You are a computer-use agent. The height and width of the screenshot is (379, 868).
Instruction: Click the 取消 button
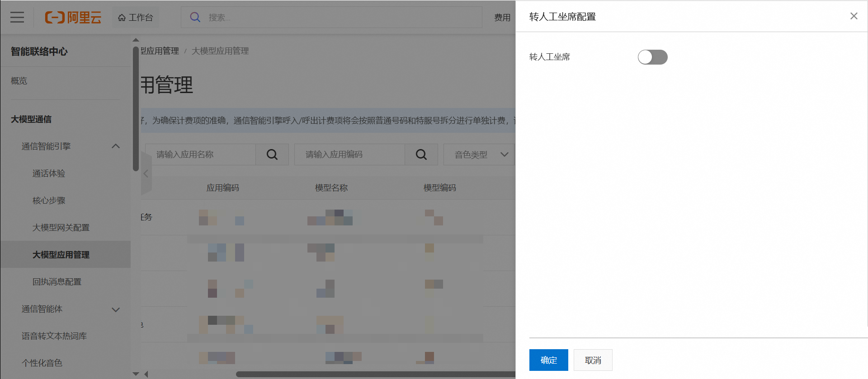point(593,360)
